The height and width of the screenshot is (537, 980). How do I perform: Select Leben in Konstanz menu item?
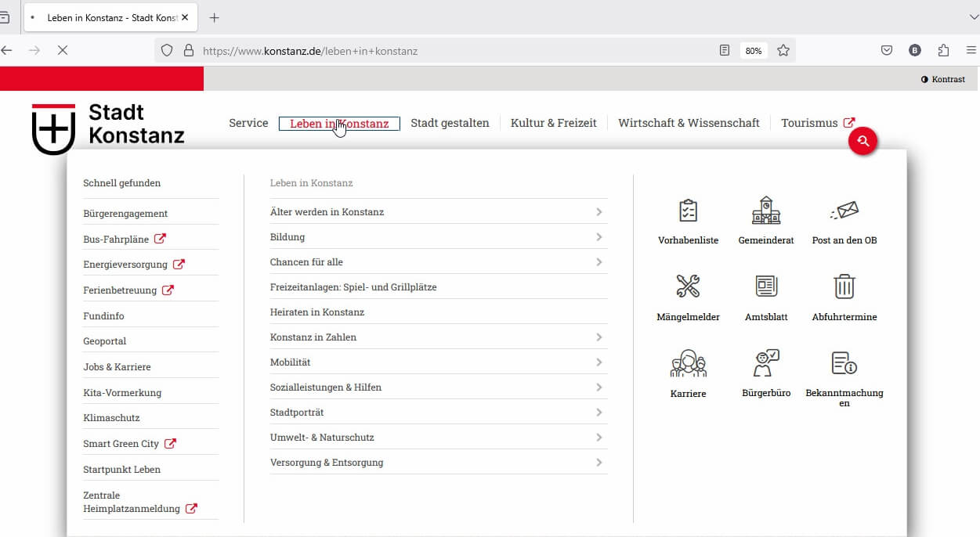(x=339, y=124)
